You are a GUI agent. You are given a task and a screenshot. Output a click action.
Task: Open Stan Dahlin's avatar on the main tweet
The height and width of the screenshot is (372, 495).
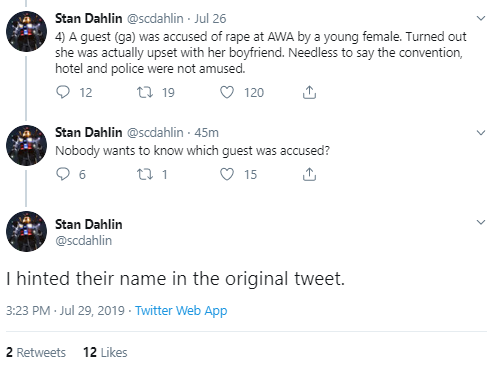(27, 231)
